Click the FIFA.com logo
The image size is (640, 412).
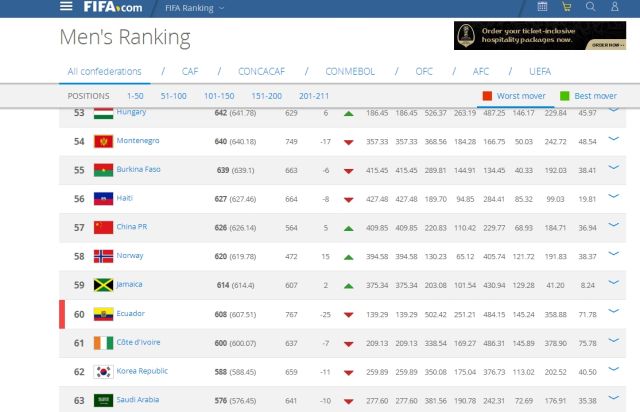tap(113, 7)
